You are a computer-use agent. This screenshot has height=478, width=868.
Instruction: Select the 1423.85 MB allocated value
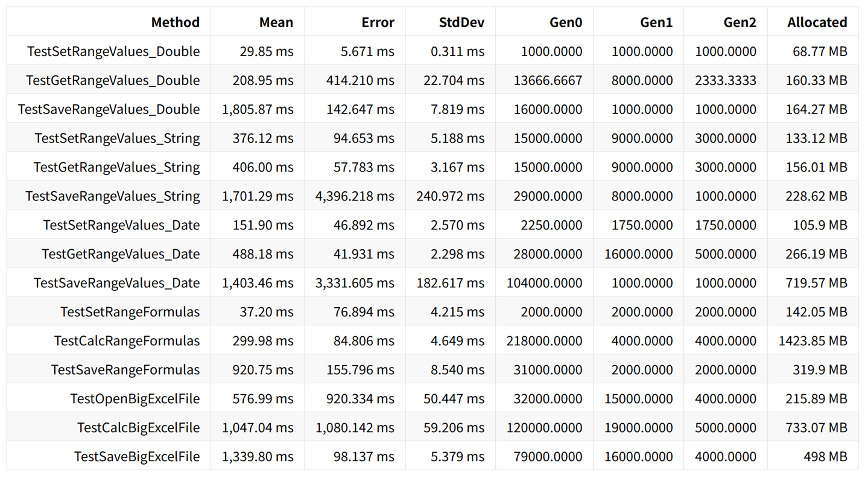tap(813, 341)
